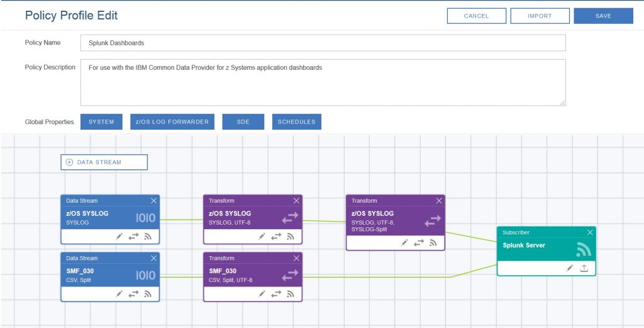The height and width of the screenshot is (328, 644).
Task: Grab the Policy Description resize handle
Action: pyautogui.click(x=562, y=103)
